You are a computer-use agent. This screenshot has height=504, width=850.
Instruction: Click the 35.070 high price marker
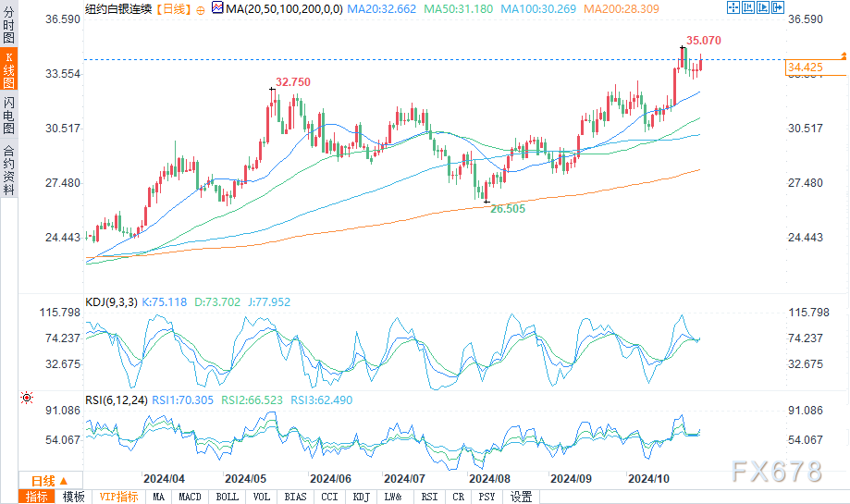coord(704,40)
